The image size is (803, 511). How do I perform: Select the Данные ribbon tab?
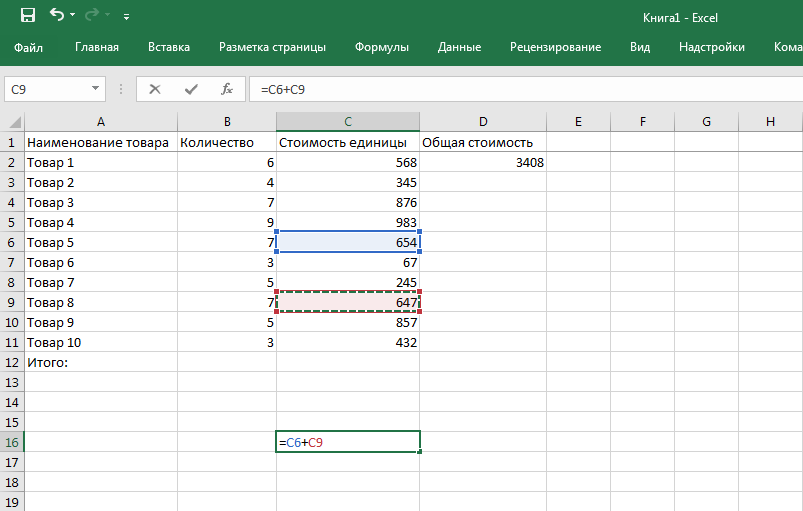[459, 47]
